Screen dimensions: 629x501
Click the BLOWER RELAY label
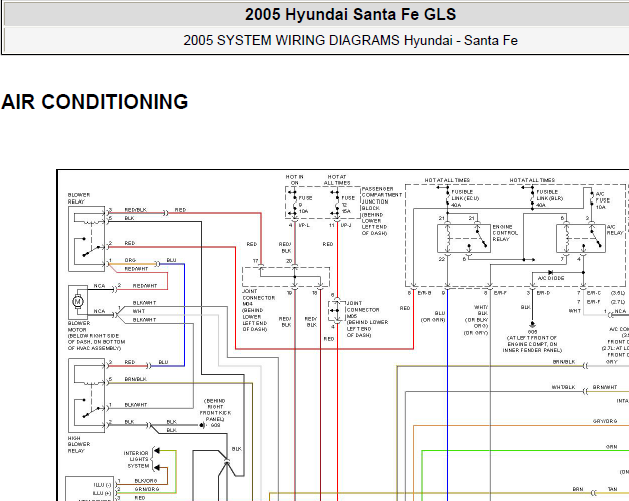coord(79,198)
